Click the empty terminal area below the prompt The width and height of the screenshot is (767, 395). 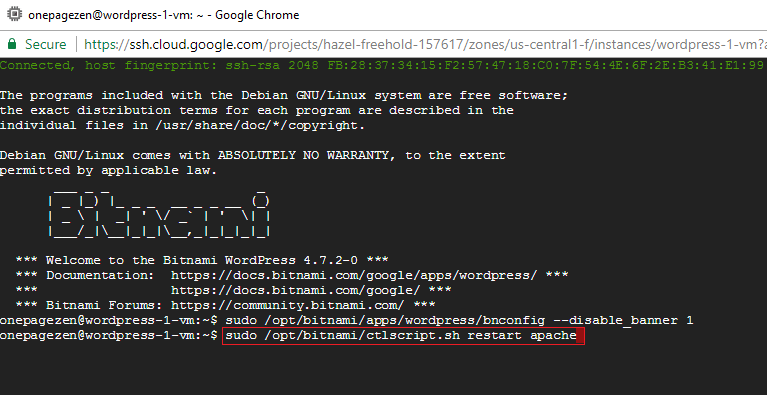[384, 370]
